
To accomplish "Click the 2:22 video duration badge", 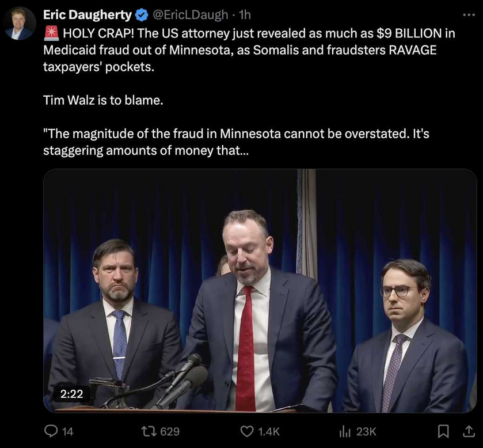I will click(71, 394).
